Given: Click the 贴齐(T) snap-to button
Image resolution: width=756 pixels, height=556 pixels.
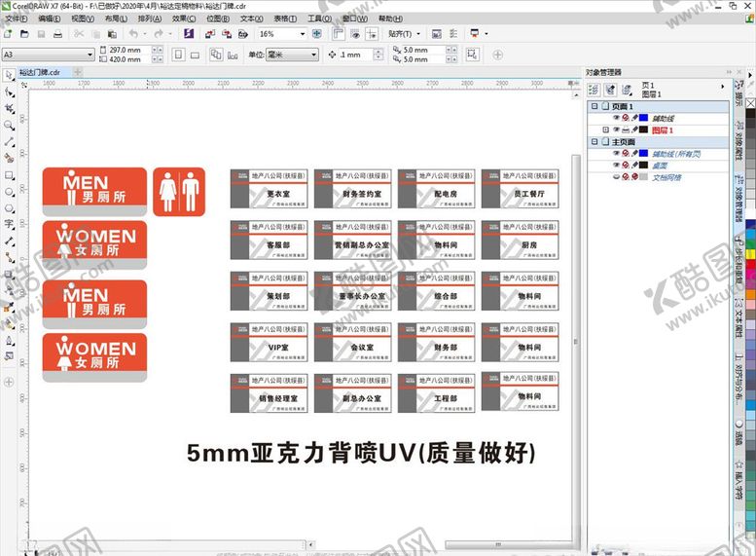Looking at the screenshot, I should [x=400, y=34].
